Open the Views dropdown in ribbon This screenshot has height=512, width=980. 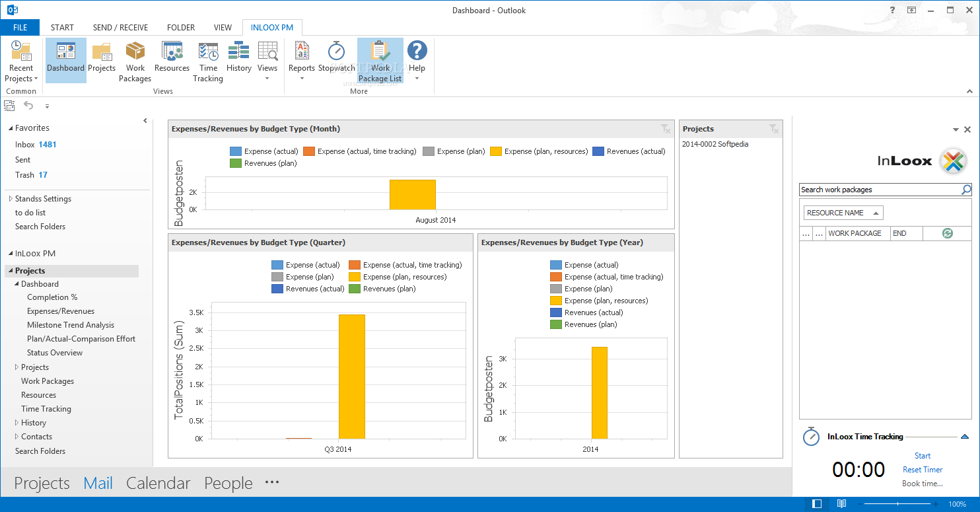click(267, 61)
